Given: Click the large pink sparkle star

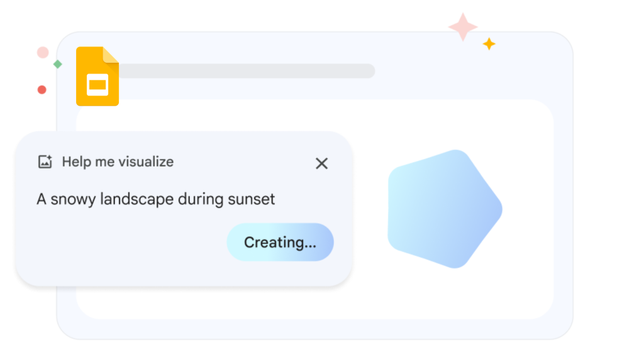Looking at the screenshot, I should 463,26.
